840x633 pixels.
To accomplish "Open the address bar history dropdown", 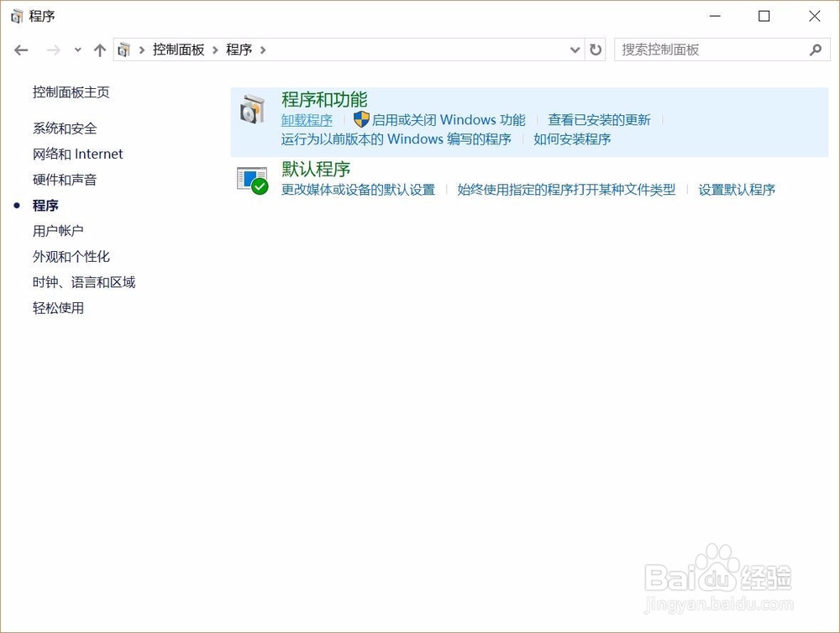I will click(x=575, y=50).
